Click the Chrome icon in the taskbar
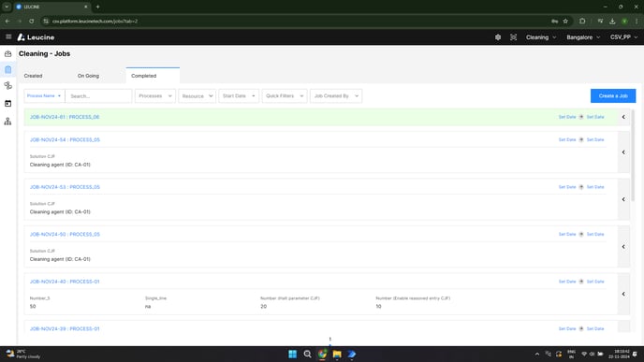 tap(322, 355)
